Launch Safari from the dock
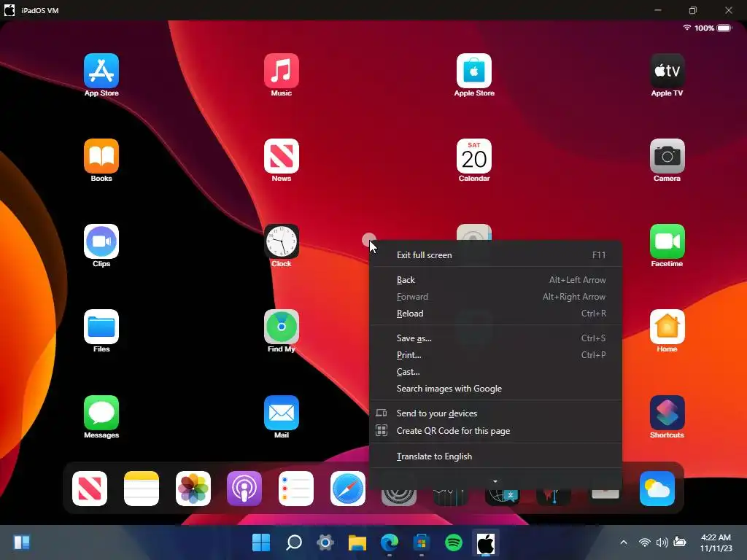 (x=347, y=489)
